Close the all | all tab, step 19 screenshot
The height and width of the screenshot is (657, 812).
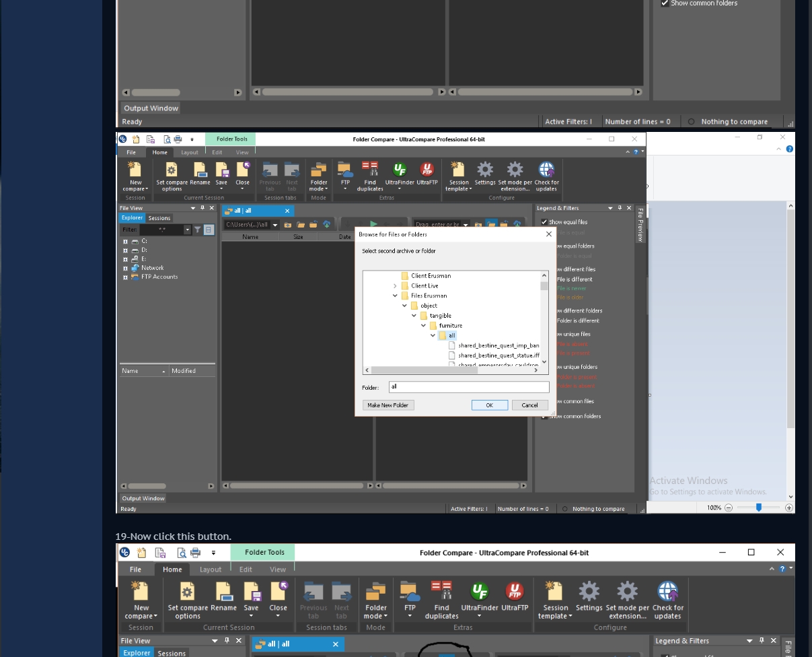336,644
